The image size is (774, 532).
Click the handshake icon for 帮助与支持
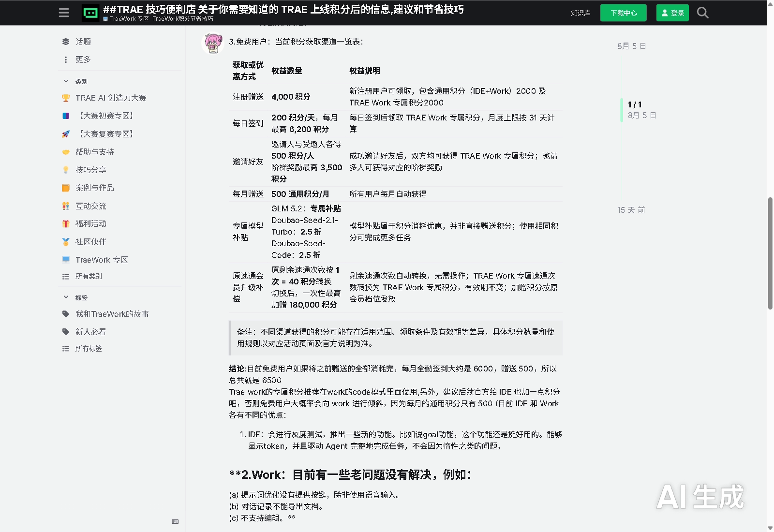[66, 152]
